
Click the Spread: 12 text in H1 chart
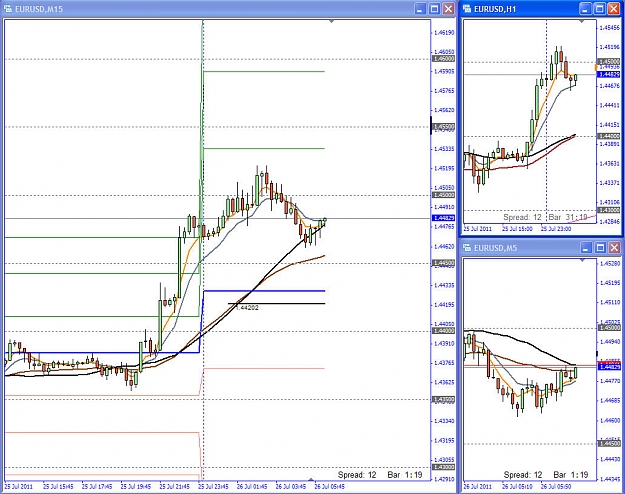522,217
